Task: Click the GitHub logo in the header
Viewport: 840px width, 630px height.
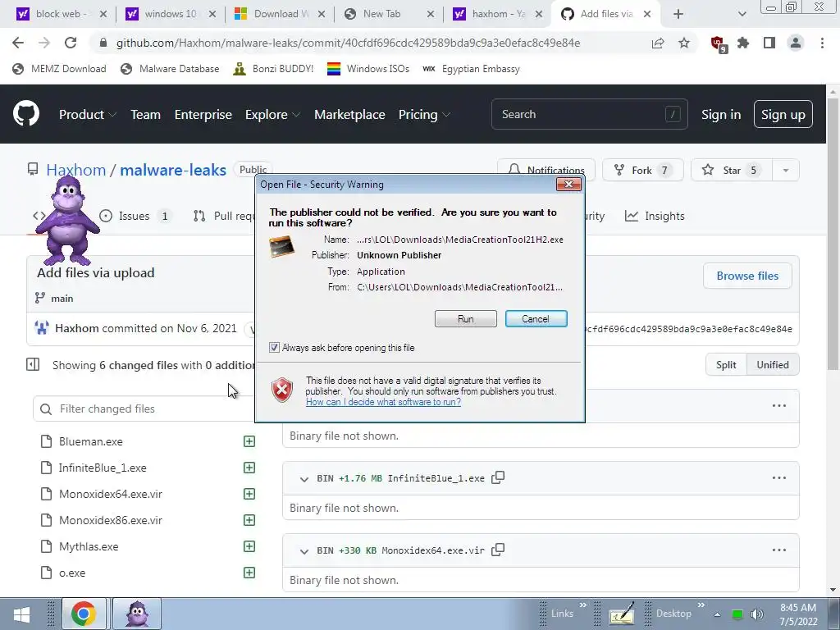Action: tap(25, 113)
